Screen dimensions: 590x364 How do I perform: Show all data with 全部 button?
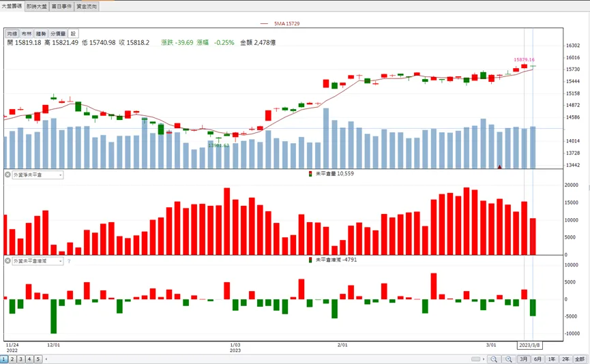pyautogui.click(x=580, y=359)
